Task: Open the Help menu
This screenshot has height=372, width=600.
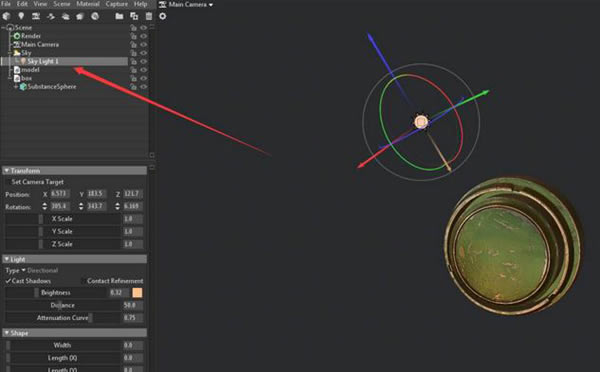Action: [x=140, y=4]
